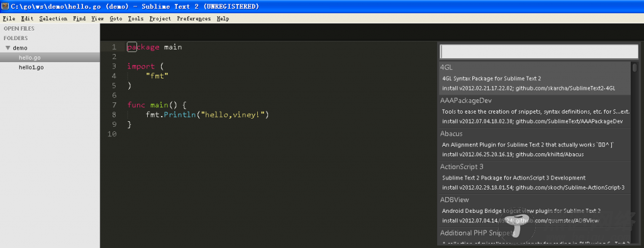The image size is (644, 248).
Task: Click the "fmt" import string
Action: point(157,76)
